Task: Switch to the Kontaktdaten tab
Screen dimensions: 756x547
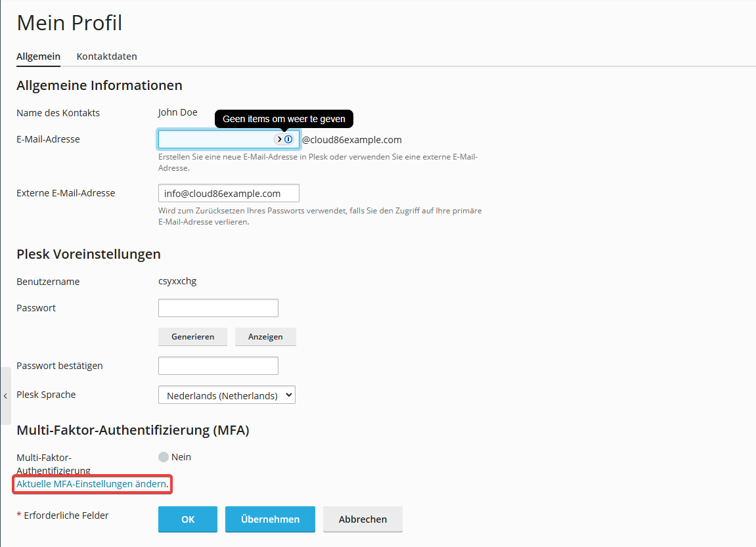Action: coord(106,56)
